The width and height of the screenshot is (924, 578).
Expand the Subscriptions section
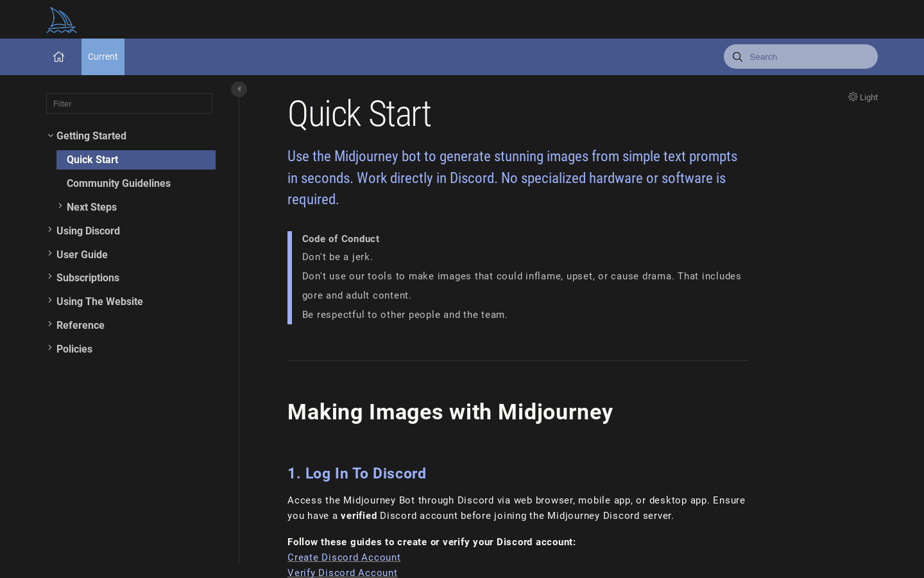click(50, 276)
